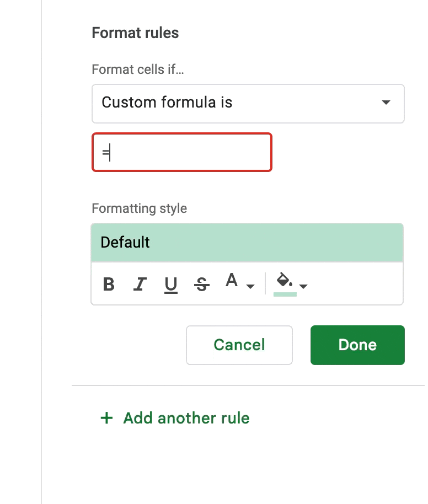Click the green Done button

pos(357,345)
